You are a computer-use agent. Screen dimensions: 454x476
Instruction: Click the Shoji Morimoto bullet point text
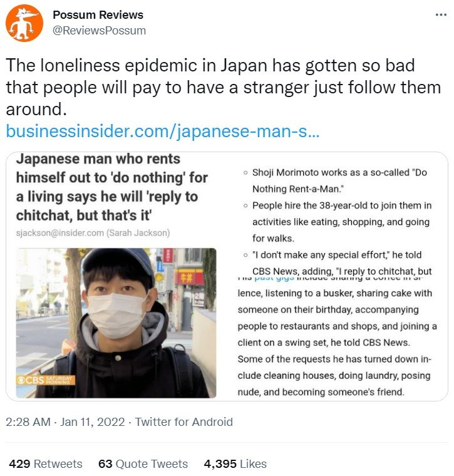[339, 180]
